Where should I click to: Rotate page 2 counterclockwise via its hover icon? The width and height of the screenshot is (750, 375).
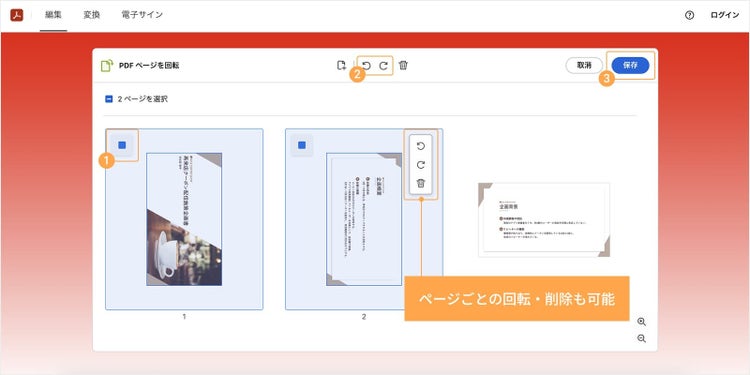coord(421,146)
